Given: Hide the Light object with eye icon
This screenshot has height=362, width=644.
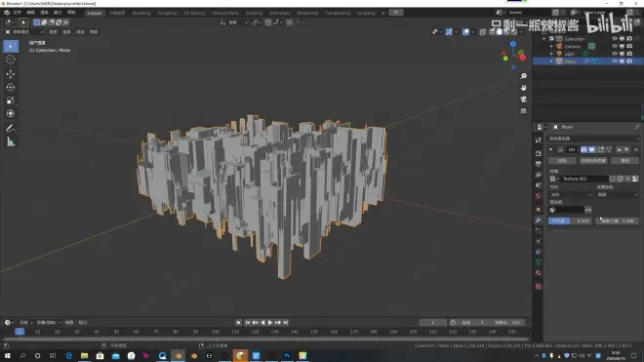Looking at the screenshot, I should [615, 54].
